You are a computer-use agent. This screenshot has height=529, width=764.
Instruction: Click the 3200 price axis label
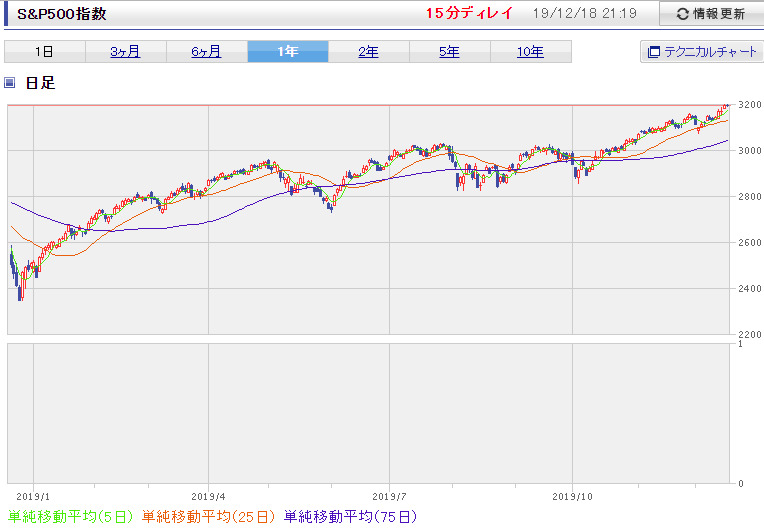[x=749, y=105]
